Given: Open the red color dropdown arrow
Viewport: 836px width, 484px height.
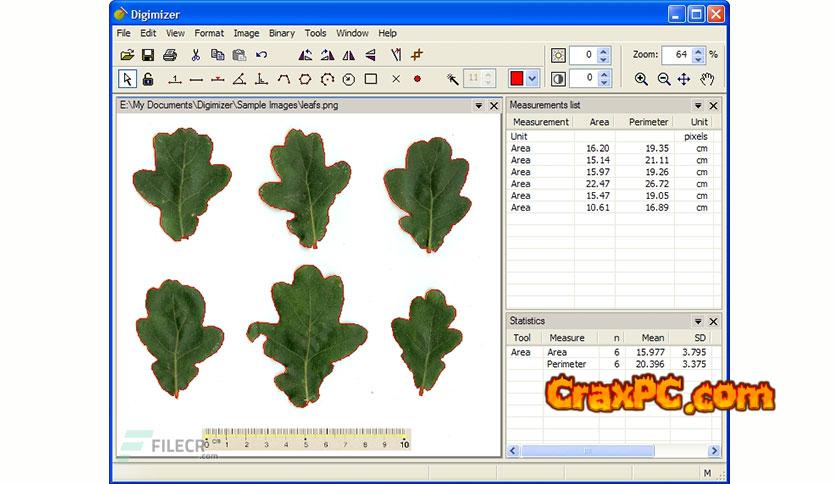Looking at the screenshot, I should [532, 79].
